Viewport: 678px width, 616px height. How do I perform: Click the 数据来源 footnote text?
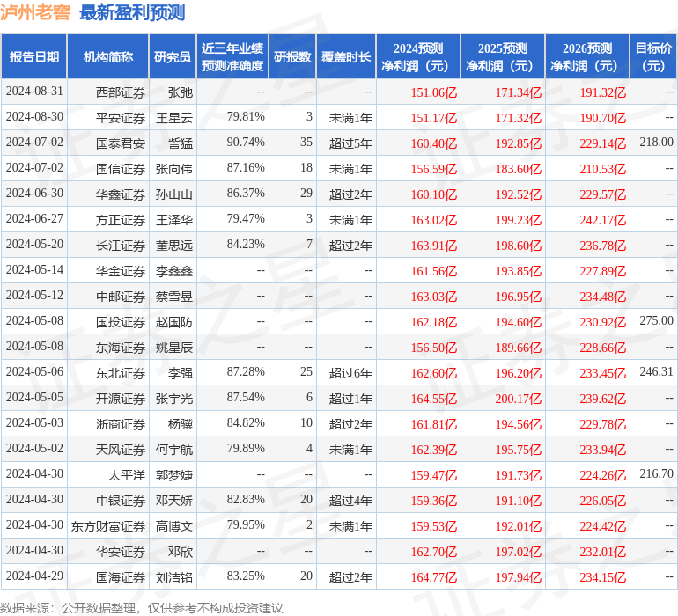tap(142, 608)
